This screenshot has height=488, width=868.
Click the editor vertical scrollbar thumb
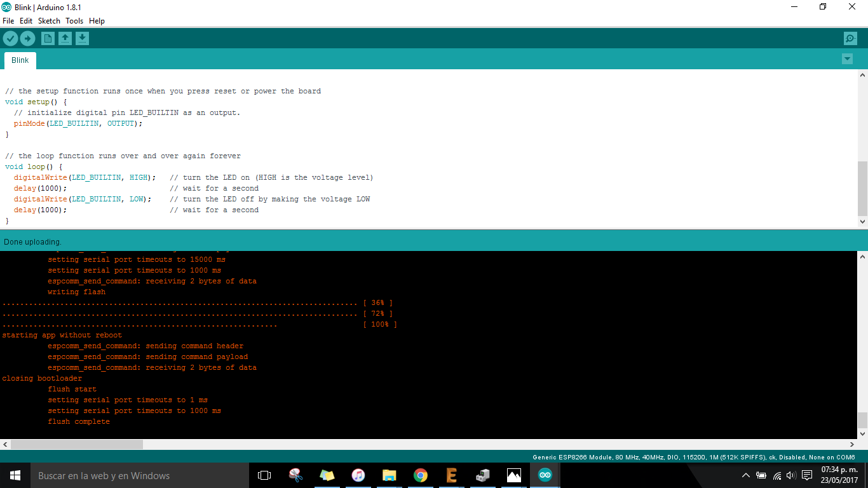(x=862, y=188)
